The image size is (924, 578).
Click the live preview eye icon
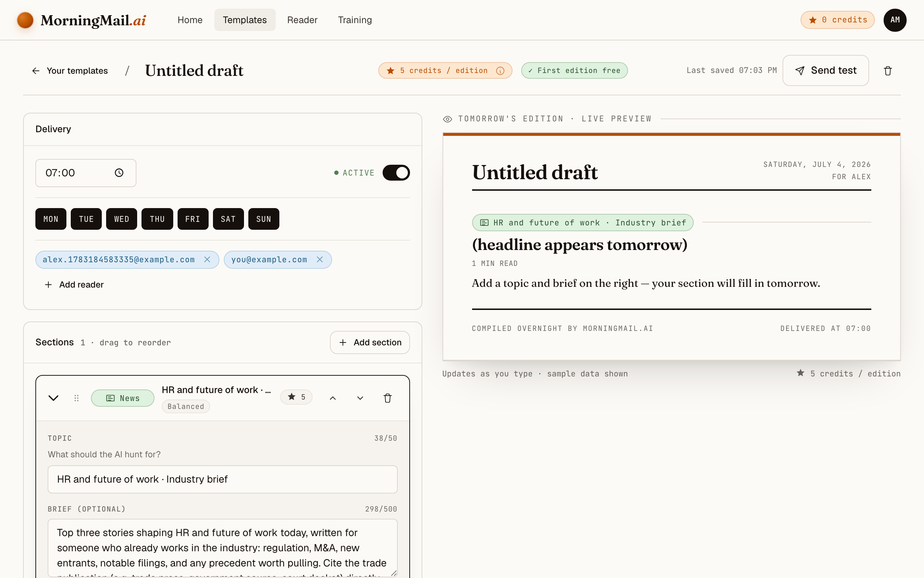[448, 119]
